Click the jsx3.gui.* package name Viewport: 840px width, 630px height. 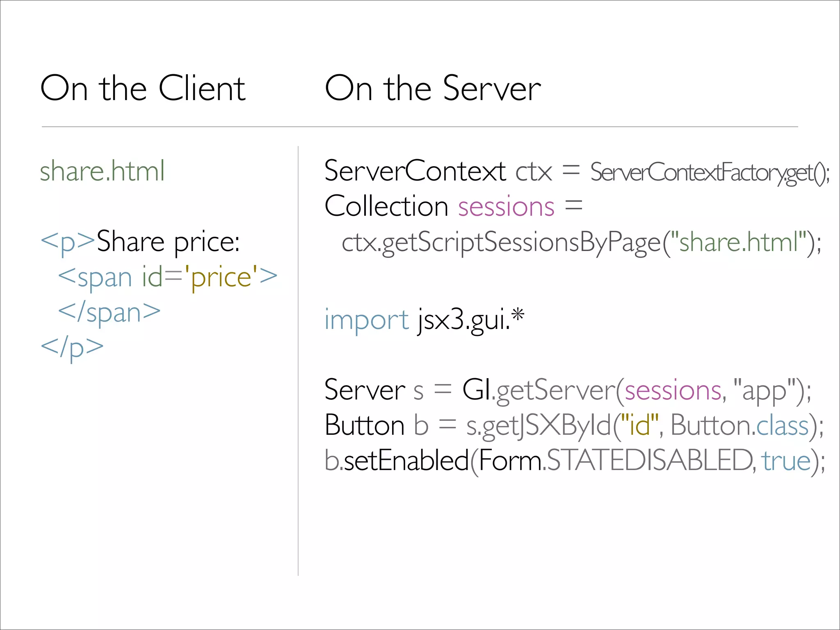[x=471, y=320]
